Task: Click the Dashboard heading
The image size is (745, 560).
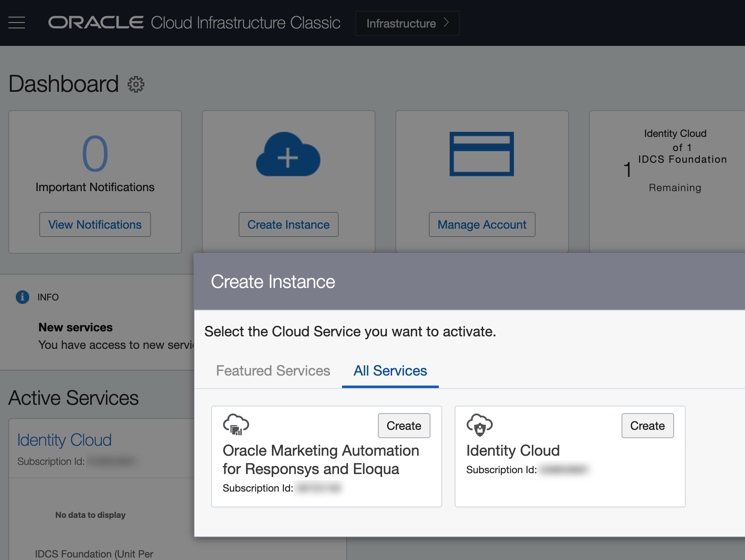Action: [x=64, y=84]
